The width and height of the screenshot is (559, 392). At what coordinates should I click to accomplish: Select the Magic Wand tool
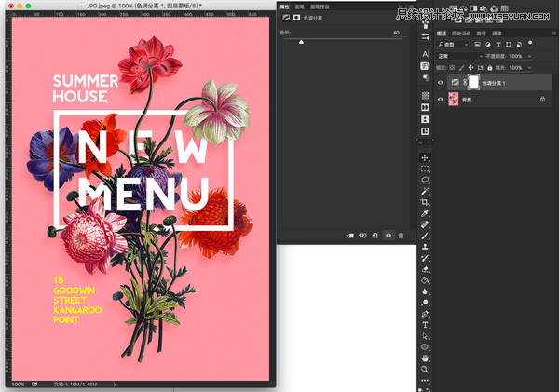coord(425,191)
